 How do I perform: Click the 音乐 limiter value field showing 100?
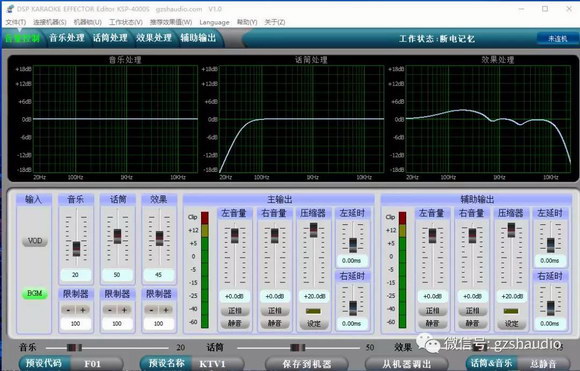coord(75,324)
